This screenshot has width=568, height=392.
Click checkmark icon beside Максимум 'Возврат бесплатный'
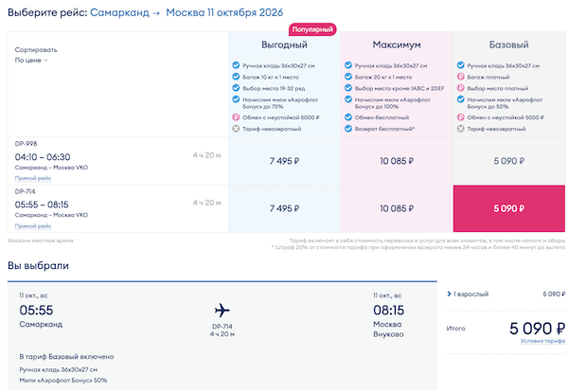pos(348,128)
